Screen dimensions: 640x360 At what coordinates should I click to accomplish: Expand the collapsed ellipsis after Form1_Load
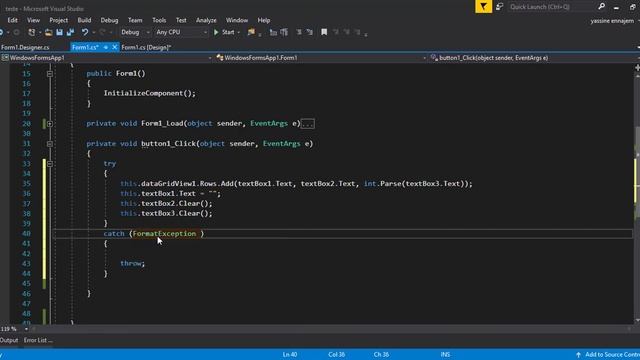click(308, 124)
